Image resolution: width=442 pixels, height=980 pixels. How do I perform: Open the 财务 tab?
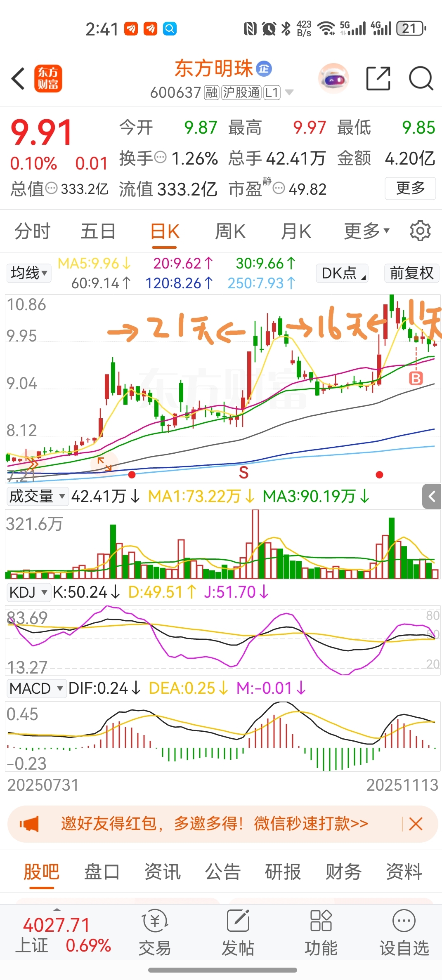click(343, 872)
